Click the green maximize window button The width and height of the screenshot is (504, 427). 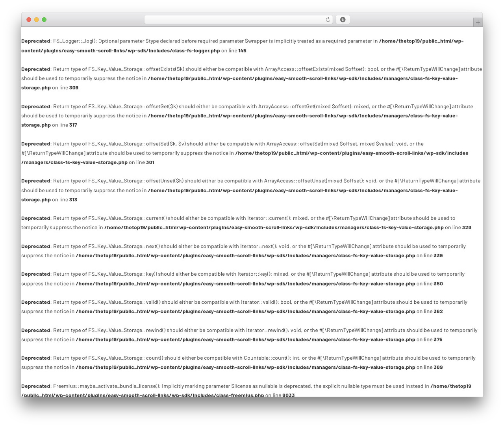click(x=44, y=20)
